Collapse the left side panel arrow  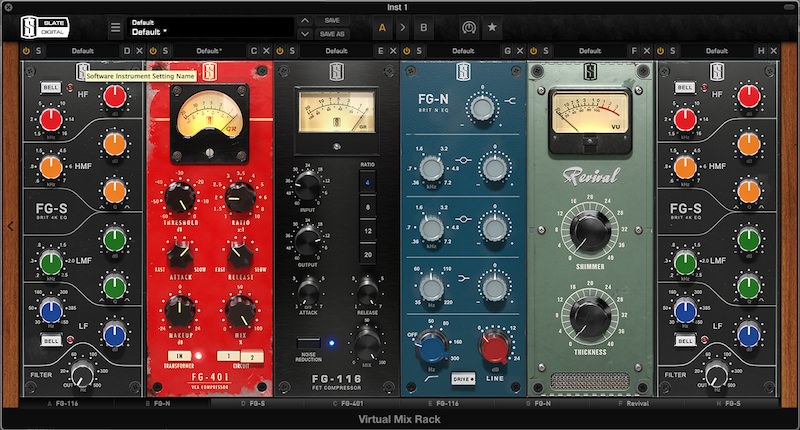(x=10, y=227)
